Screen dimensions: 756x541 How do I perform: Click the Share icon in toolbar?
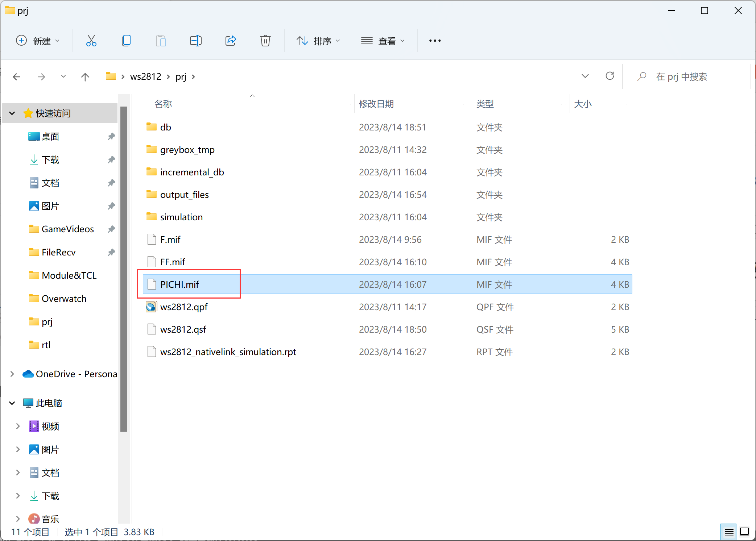tap(231, 41)
